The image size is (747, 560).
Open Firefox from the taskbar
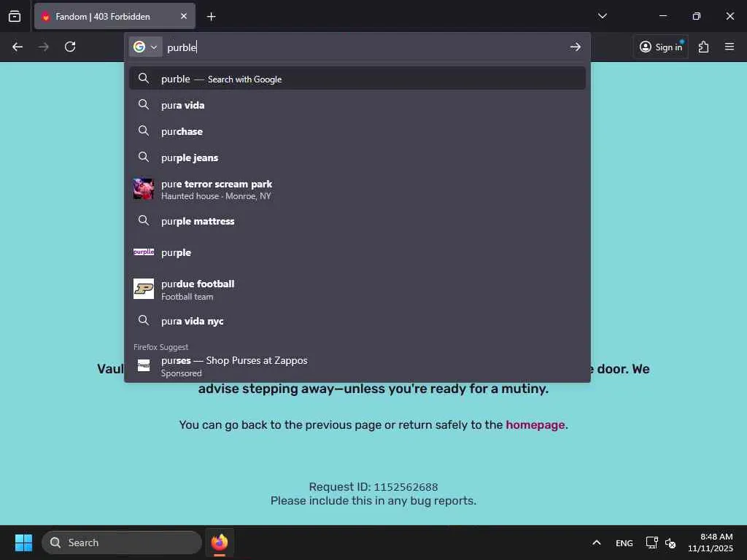pyautogui.click(x=220, y=542)
